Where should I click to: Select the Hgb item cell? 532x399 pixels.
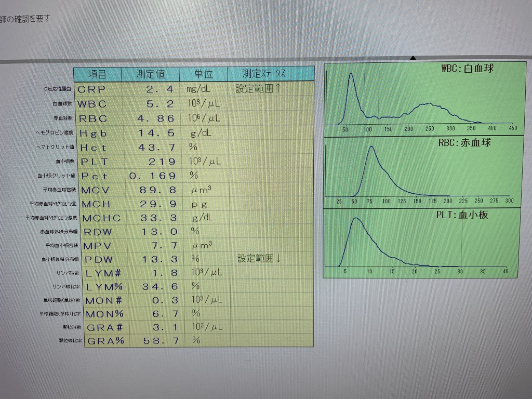coord(101,134)
